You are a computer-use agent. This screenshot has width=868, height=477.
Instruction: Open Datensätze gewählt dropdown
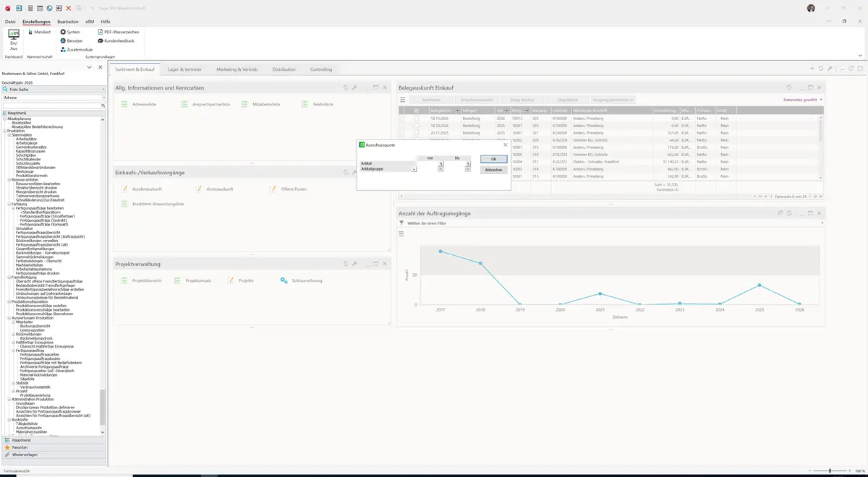tap(803, 100)
